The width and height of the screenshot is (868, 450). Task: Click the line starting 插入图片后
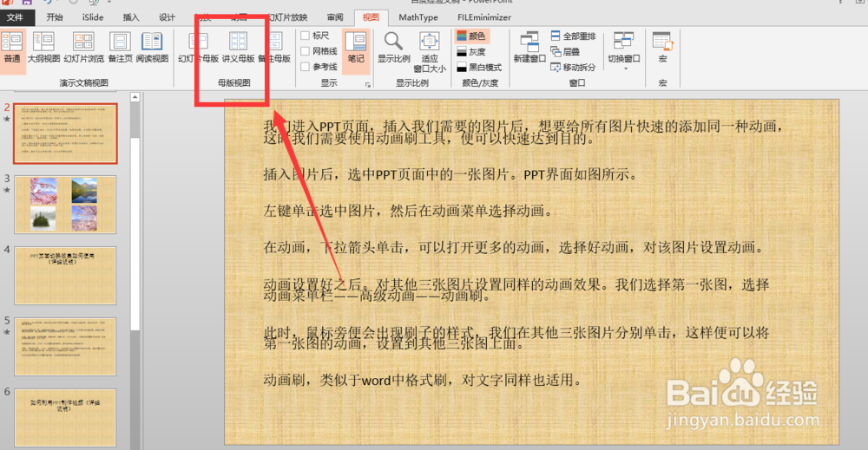pyautogui.click(x=450, y=174)
